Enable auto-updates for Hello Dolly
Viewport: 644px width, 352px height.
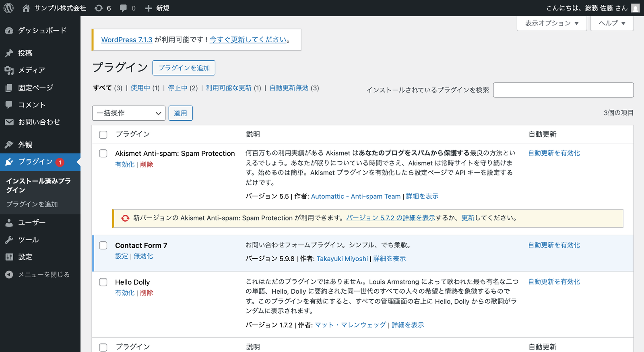coord(554,282)
